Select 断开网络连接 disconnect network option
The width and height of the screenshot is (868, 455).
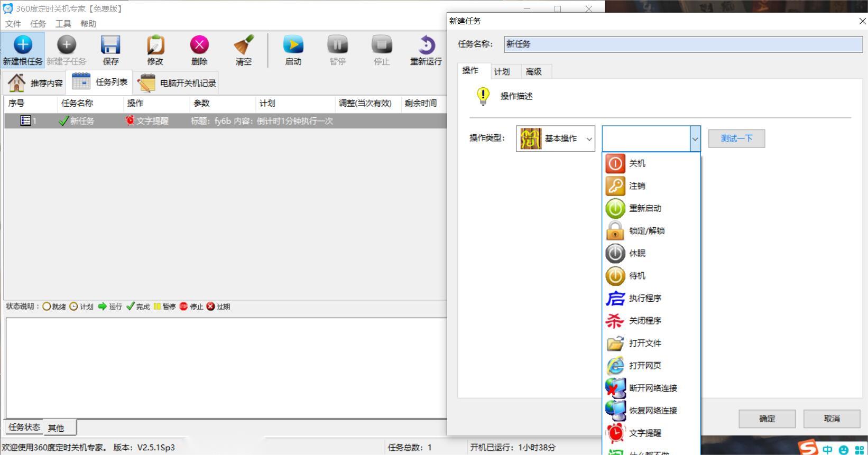tap(651, 388)
